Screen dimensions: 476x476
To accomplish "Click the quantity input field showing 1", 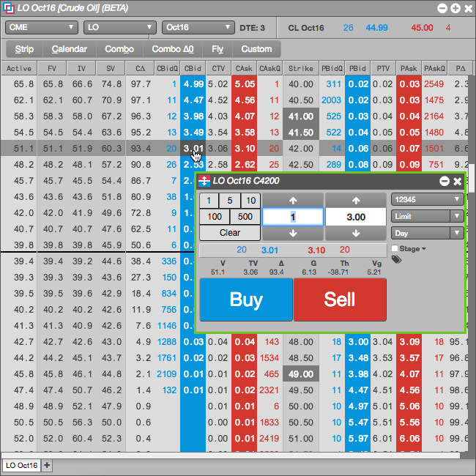I will click(293, 217).
